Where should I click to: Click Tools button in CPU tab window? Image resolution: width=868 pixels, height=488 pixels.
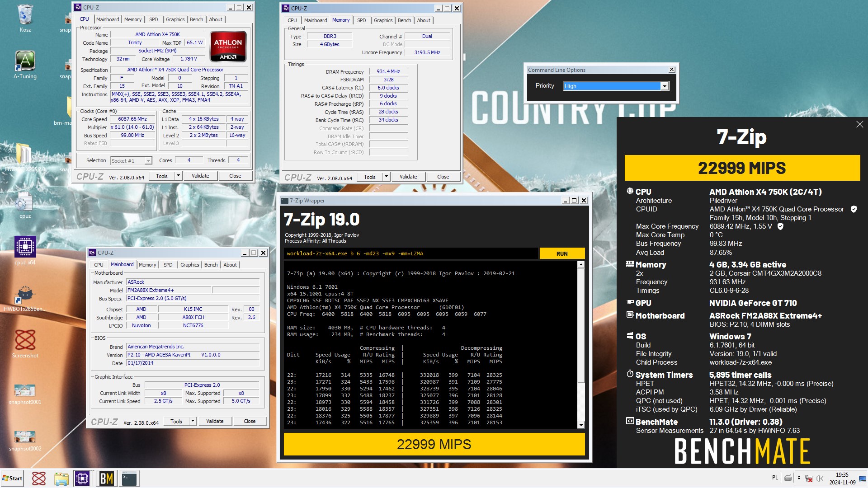pos(162,176)
